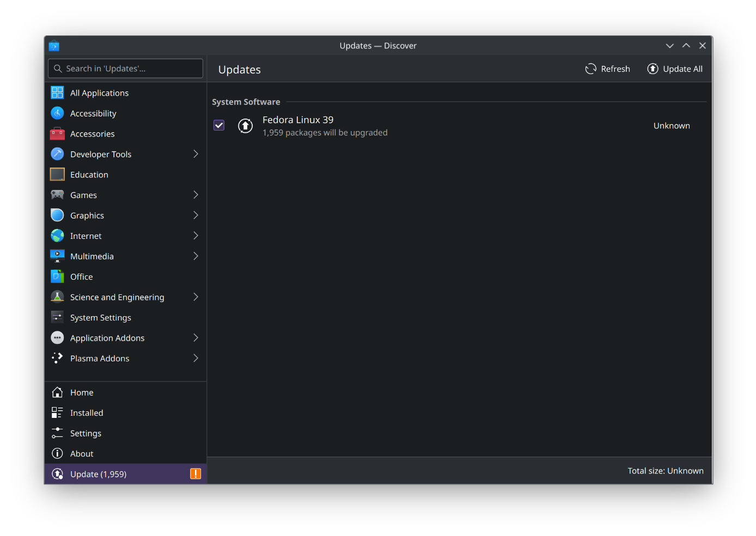Click the Update arrow icon in the sidebar
756x536 pixels.
(x=57, y=474)
